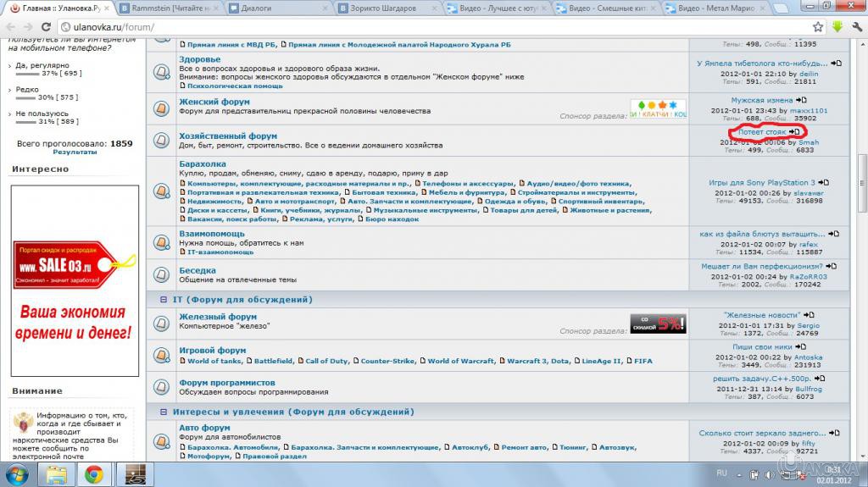The width and height of the screenshot is (868, 487).
Task: Open the Телефоны и аксессуары subforum
Action: pos(468,183)
